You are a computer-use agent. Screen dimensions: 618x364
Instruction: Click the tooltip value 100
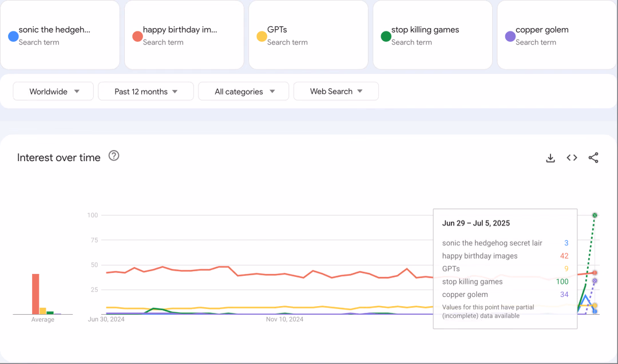click(x=562, y=282)
